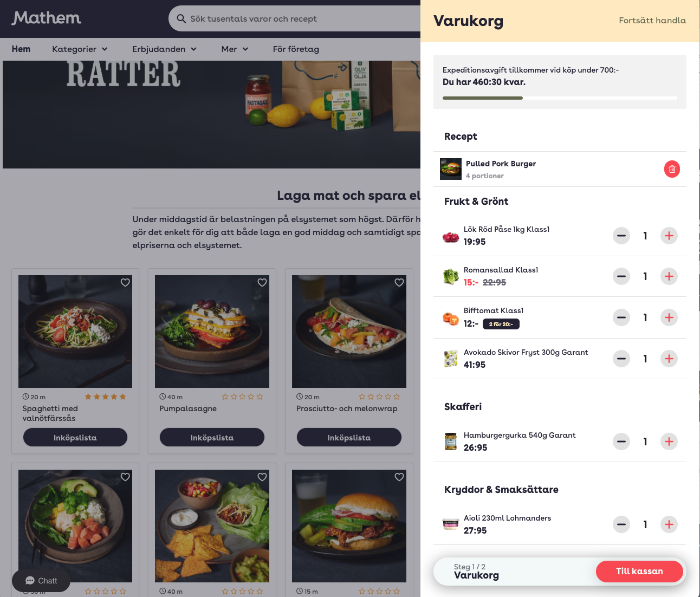Expand the Mer menu
Screen dimensions: 700x597
(235, 49)
